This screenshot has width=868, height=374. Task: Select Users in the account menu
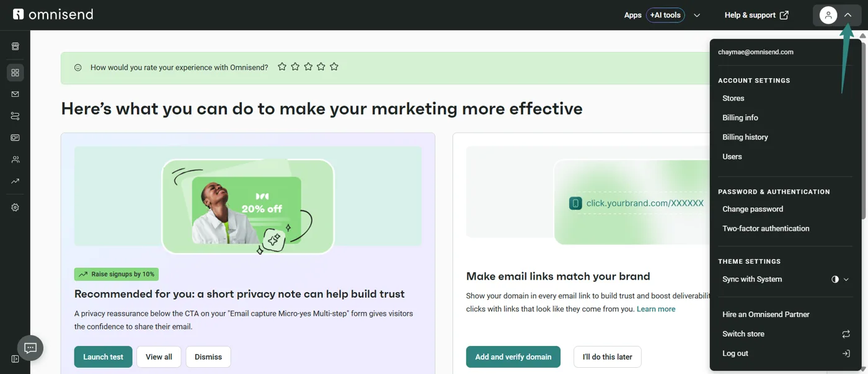pos(732,157)
